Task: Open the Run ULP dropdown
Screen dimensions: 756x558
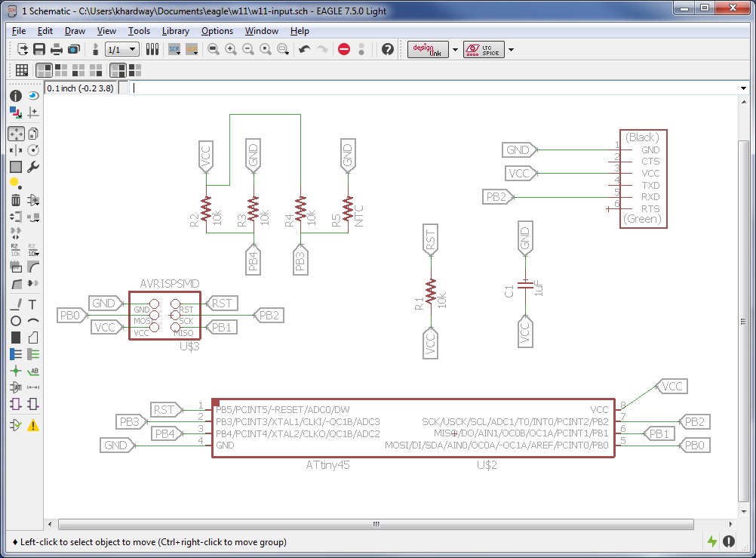Action: 192,49
